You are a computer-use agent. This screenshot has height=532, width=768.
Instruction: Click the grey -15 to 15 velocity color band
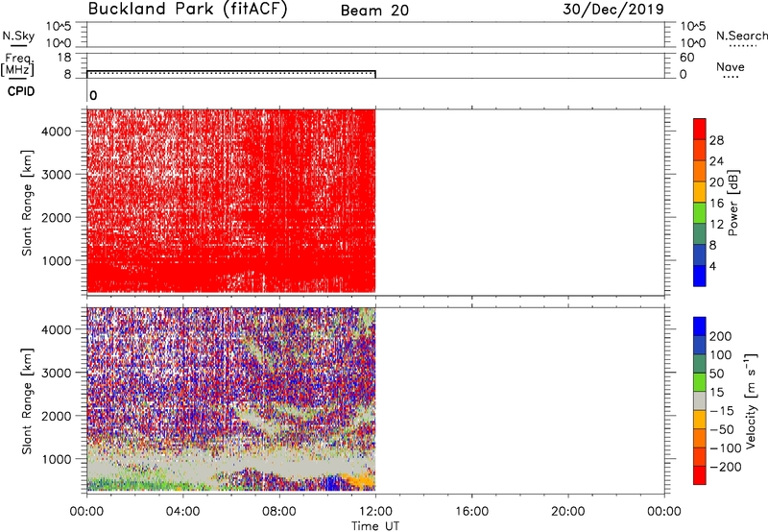tap(700, 401)
